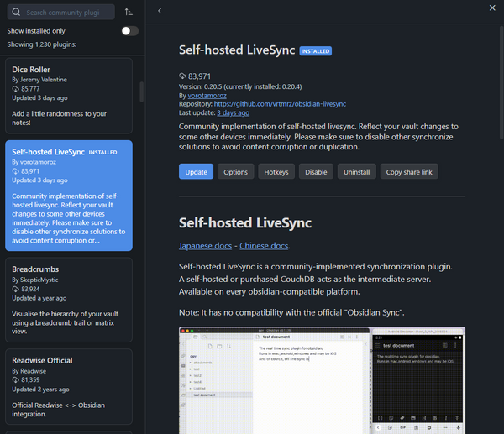Click the download count icon beside 83,971 in details
504x434 pixels.
(182, 76)
